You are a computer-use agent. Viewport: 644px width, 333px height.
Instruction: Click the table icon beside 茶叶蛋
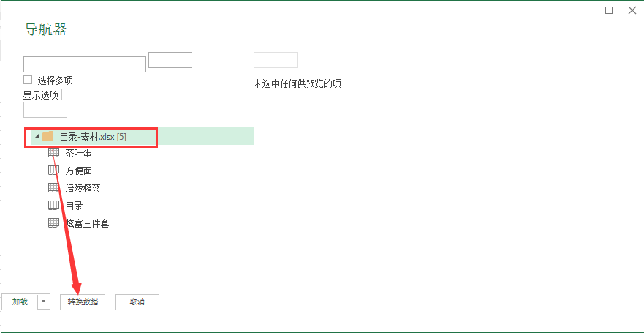click(x=54, y=153)
